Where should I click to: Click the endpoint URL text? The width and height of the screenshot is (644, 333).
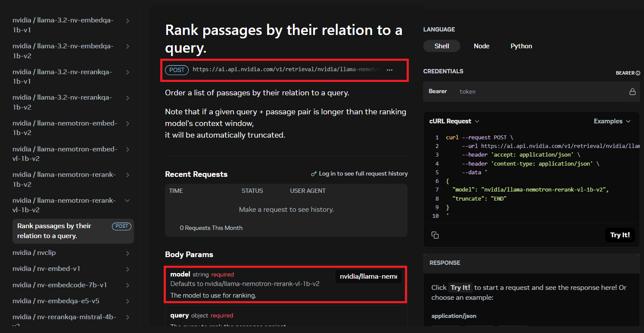point(287,69)
